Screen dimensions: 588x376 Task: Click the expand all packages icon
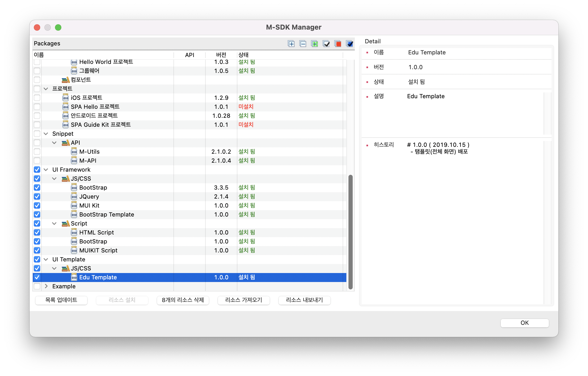pyautogui.click(x=291, y=44)
